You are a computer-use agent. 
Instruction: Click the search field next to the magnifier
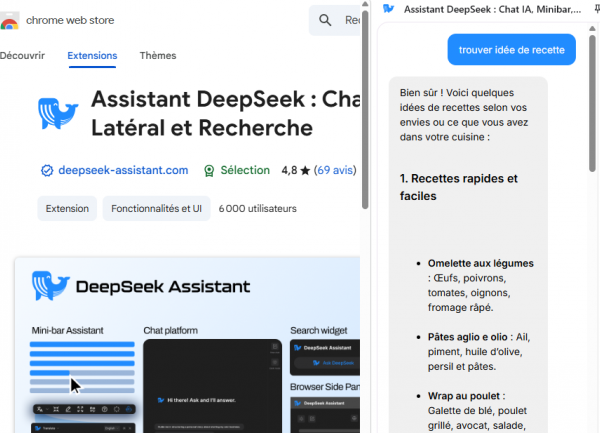click(334, 20)
